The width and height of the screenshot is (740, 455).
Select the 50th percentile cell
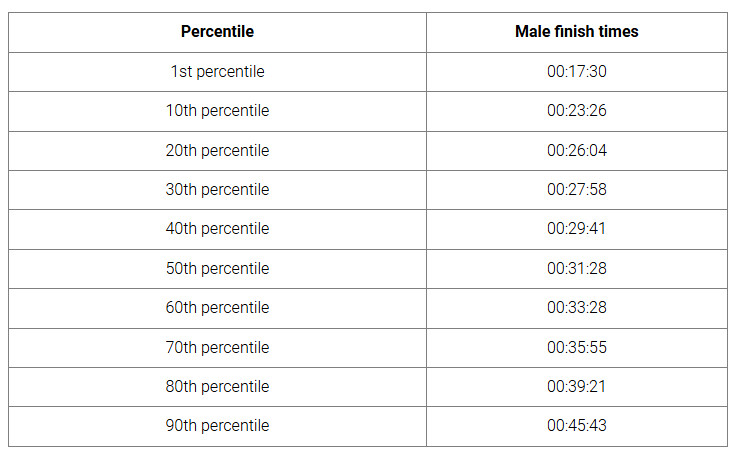(x=217, y=269)
